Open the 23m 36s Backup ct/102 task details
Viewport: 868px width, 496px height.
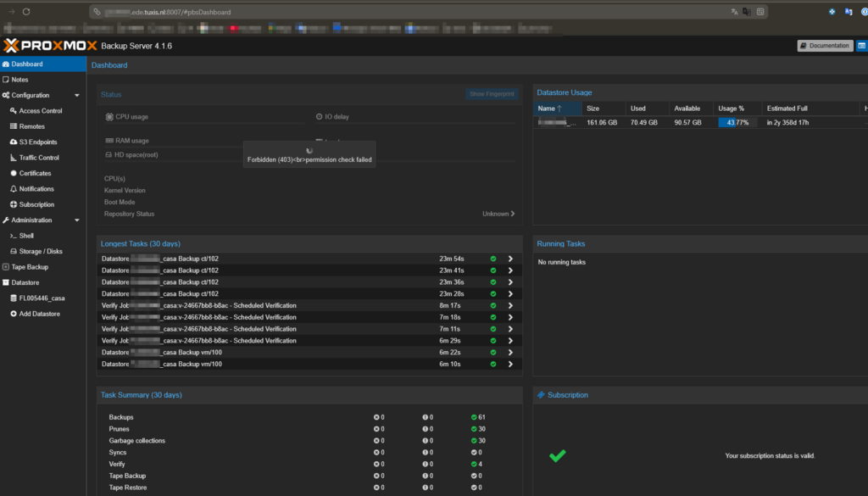[x=510, y=281]
